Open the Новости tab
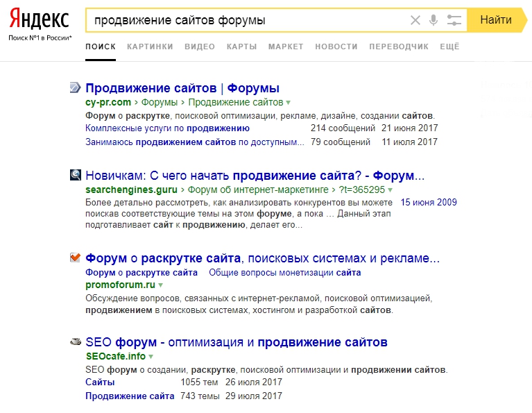532x413 pixels. point(336,47)
